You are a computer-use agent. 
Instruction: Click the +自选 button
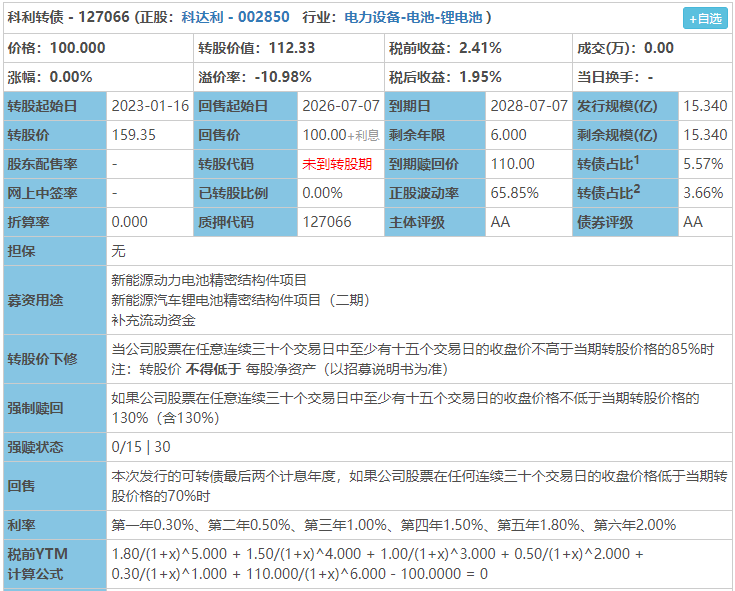(705, 18)
